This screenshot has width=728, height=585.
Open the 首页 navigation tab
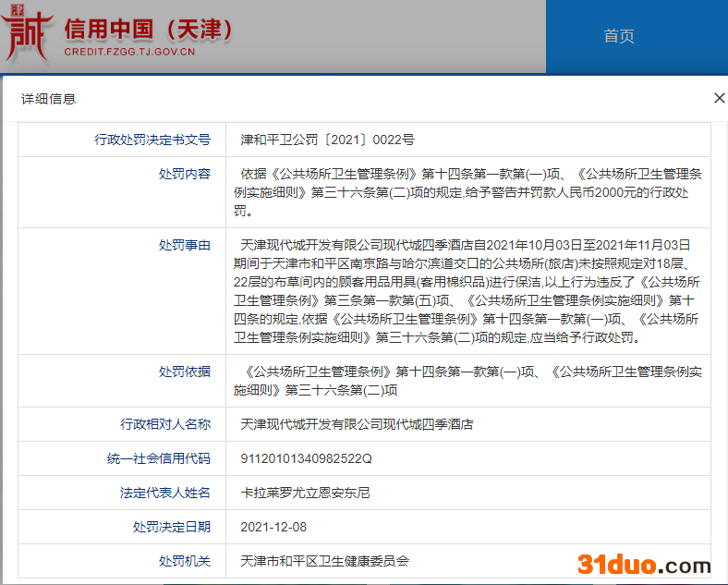click(619, 36)
